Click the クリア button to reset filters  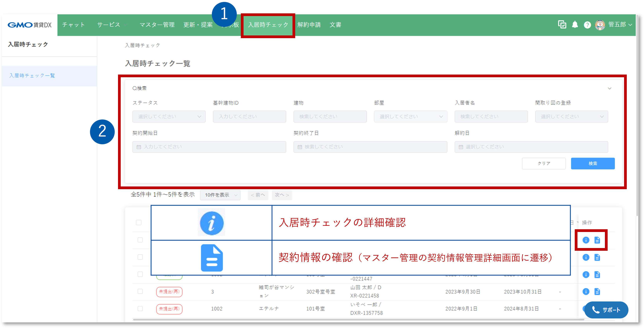pyautogui.click(x=544, y=163)
